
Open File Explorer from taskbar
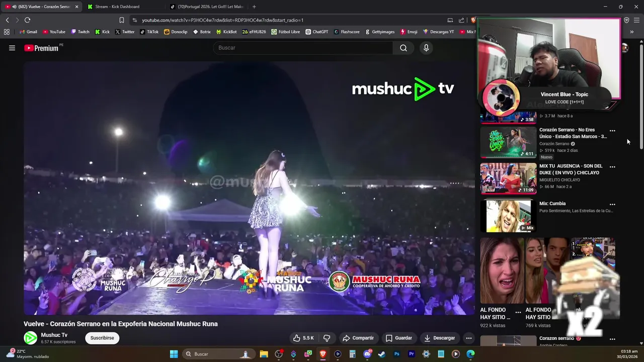pyautogui.click(x=264, y=354)
